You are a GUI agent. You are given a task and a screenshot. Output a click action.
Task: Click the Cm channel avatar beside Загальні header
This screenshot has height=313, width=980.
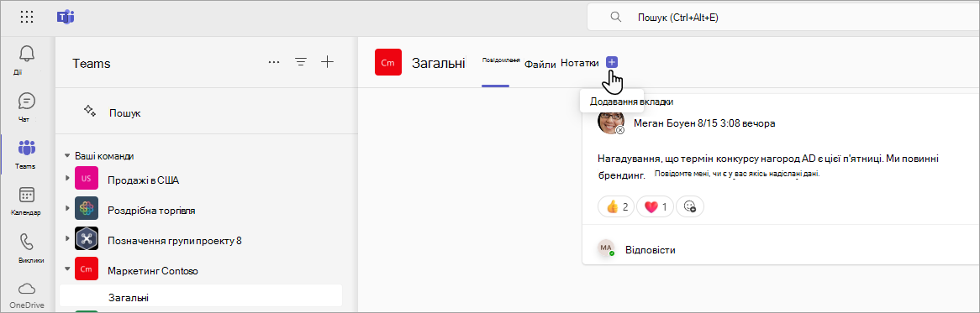pos(388,62)
